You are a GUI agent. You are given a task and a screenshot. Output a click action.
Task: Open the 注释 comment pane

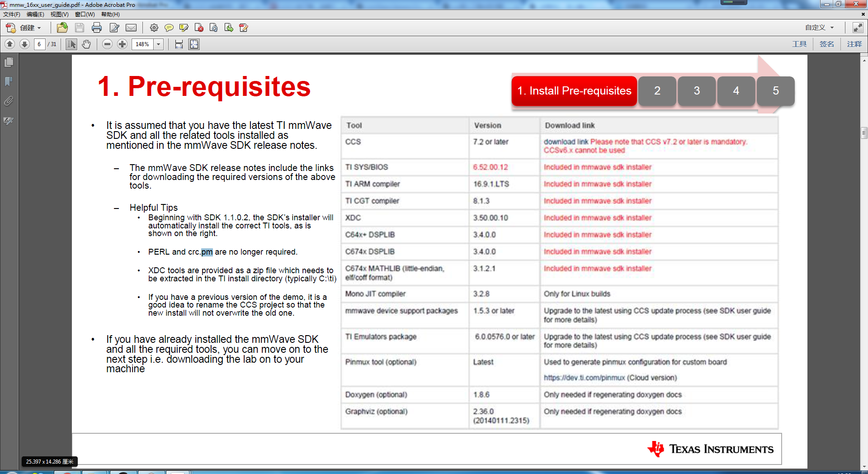point(854,44)
